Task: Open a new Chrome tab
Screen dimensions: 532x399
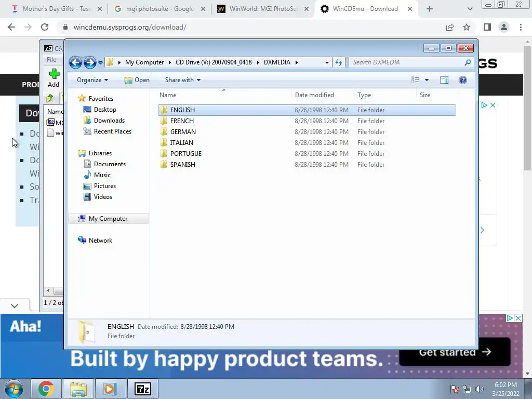Action: 430,9
